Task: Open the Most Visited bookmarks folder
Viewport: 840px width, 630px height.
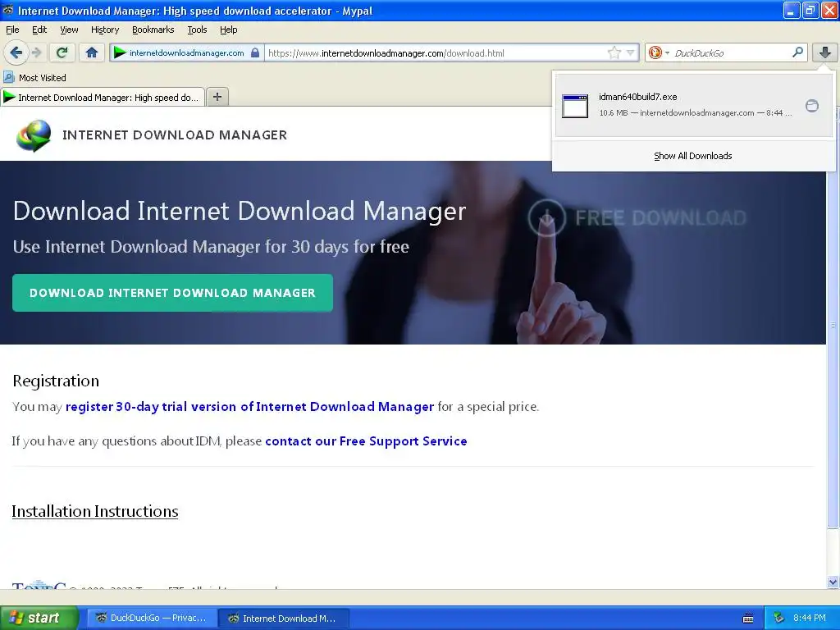Action: pos(34,78)
